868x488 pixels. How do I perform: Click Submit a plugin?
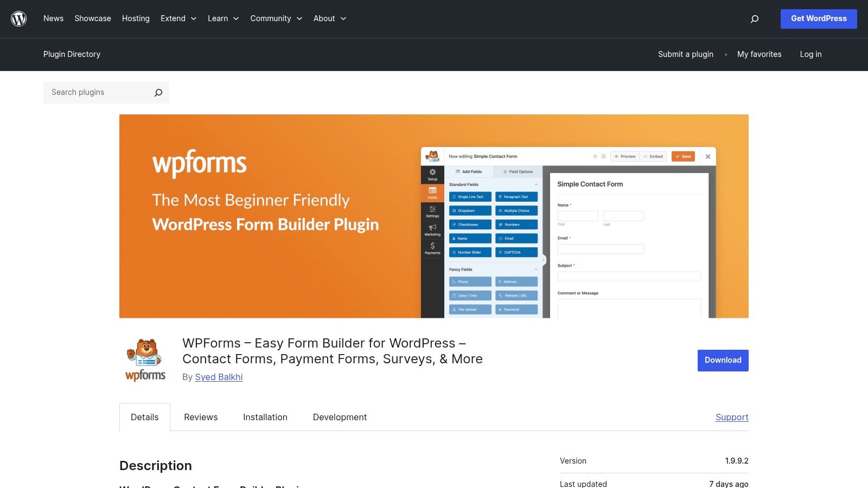tap(685, 54)
